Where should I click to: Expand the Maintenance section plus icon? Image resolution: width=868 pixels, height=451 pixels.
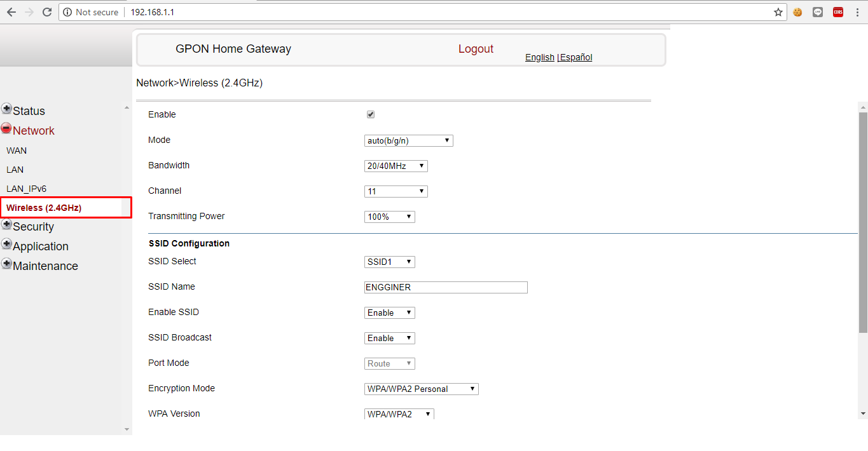pyautogui.click(x=6, y=264)
